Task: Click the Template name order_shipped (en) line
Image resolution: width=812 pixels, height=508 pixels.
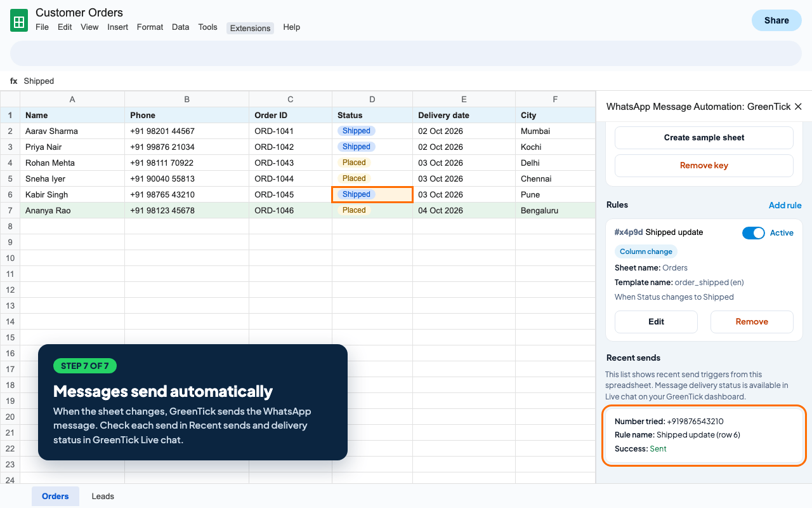Action: click(679, 283)
